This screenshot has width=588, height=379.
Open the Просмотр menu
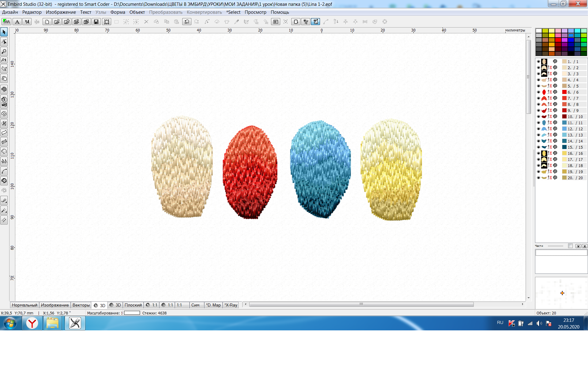tap(255, 12)
